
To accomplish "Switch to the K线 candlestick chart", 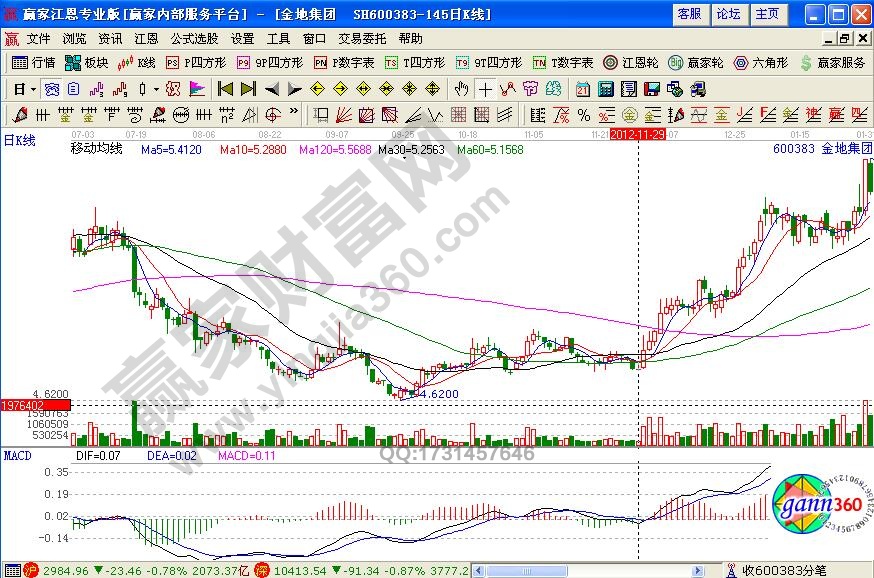I will click(137, 62).
